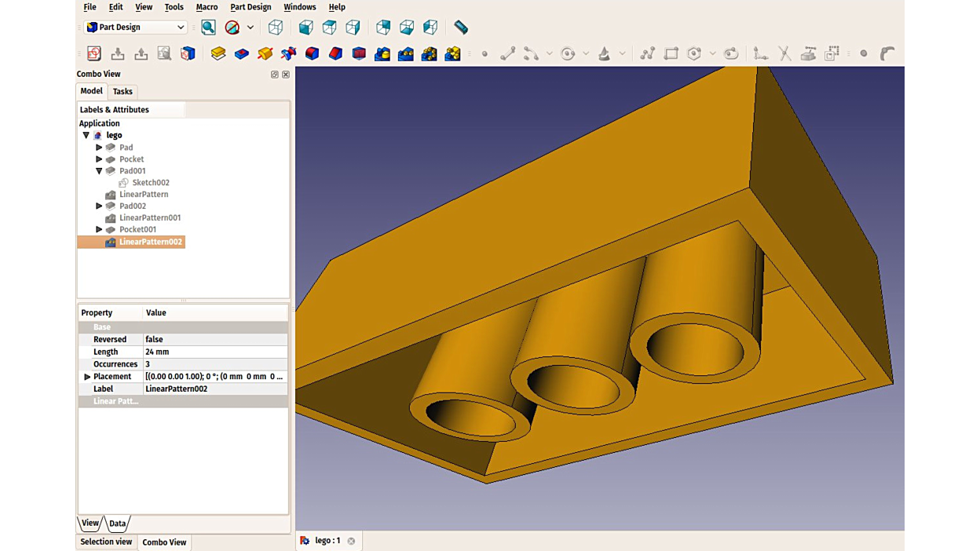Image resolution: width=980 pixels, height=551 pixels.
Task: Close the lego : 1 document tab
Action: tap(351, 541)
